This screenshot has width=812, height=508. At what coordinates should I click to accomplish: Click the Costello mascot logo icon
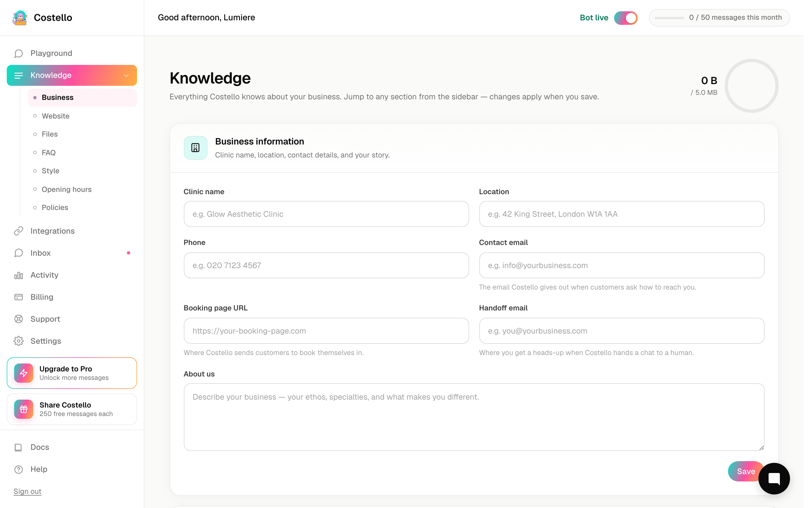[x=20, y=17]
